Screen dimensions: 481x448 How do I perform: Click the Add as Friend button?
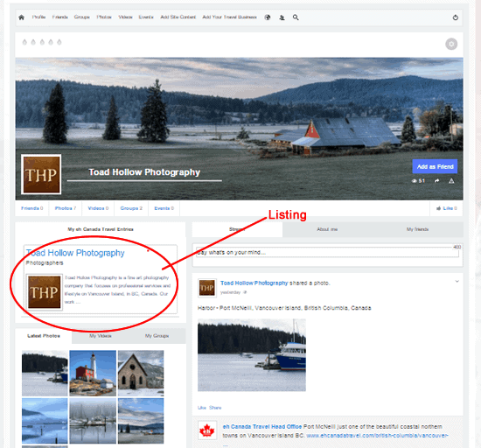435,166
